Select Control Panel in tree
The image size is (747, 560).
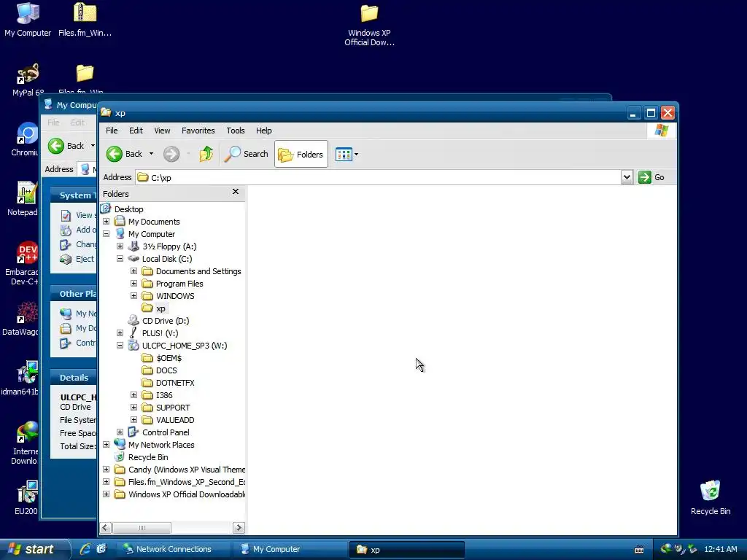click(x=166, y=432)
